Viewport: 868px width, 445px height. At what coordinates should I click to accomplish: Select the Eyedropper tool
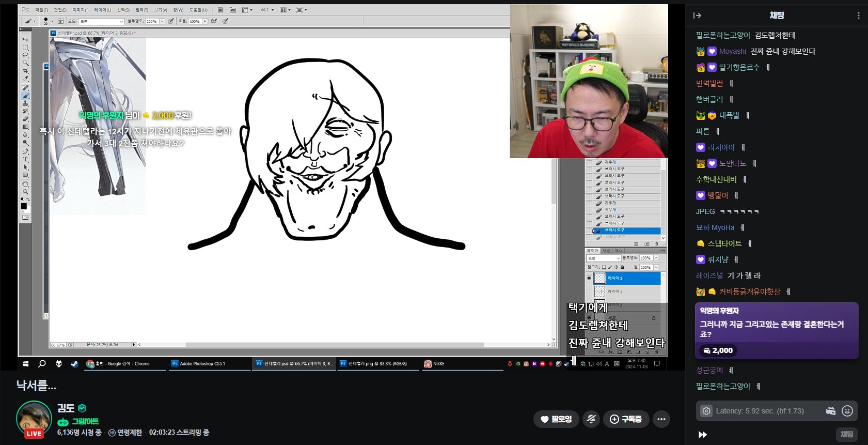25,79
